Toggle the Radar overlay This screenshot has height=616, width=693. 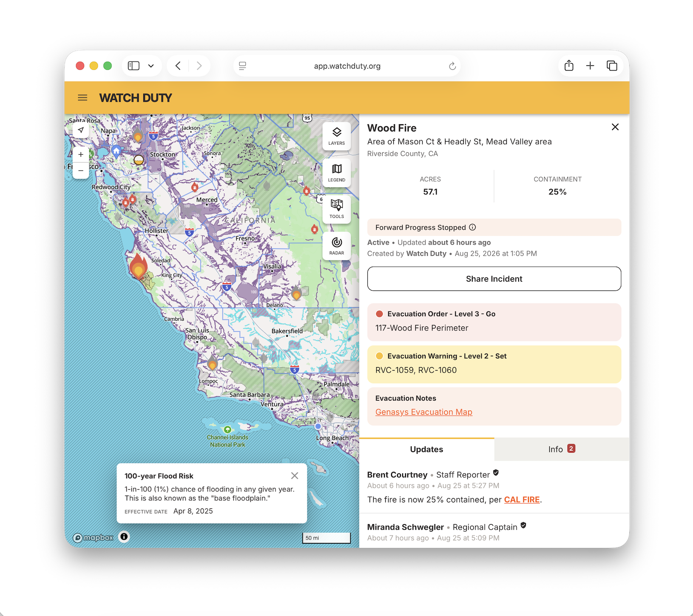337,246
